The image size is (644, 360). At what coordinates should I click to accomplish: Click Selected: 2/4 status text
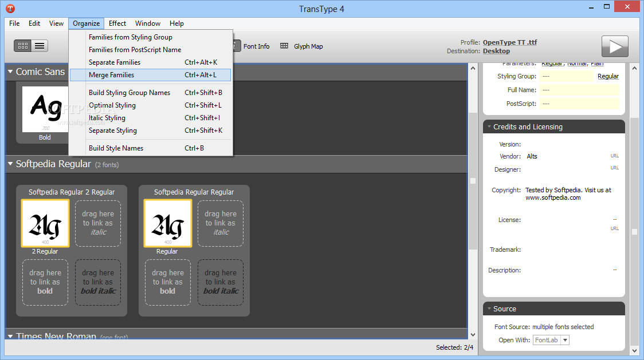455,347
